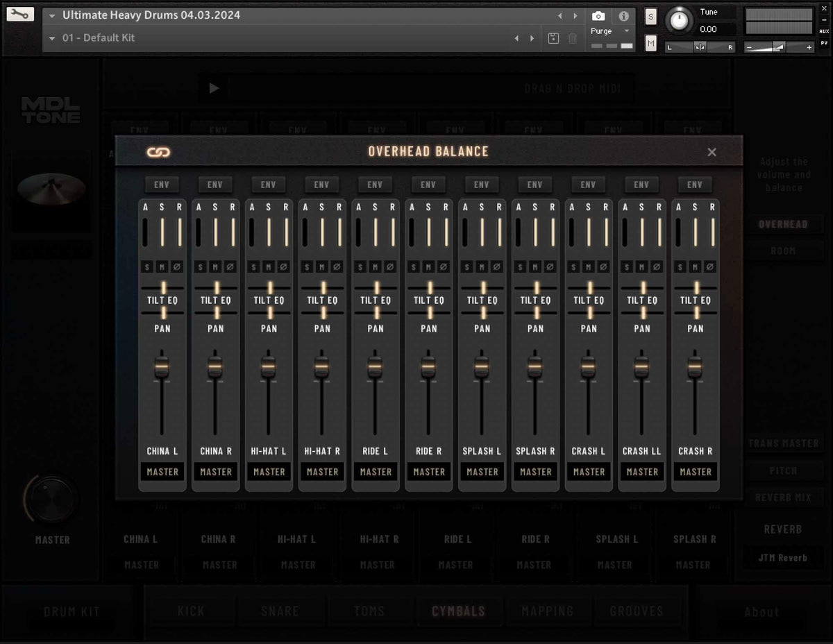Screen dimensions: 833x644
Task: Switch to the DRUM KIT tab
Action: [x=71, y=611]
